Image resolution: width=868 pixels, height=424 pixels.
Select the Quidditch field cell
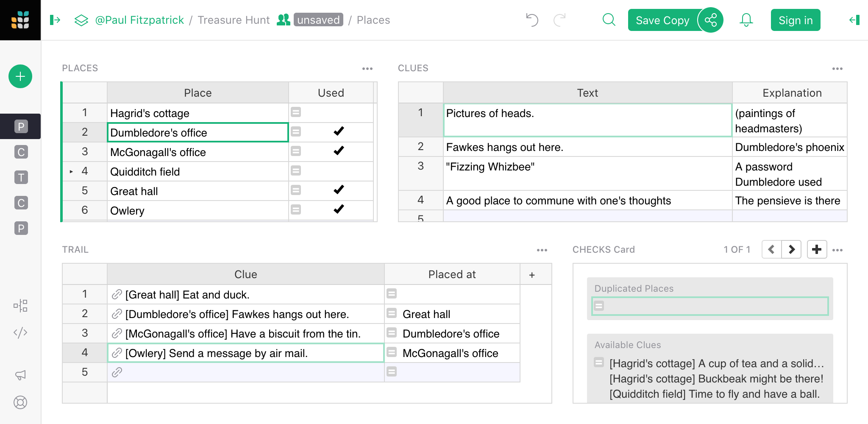pyautogui.click(x=197, y=172)
